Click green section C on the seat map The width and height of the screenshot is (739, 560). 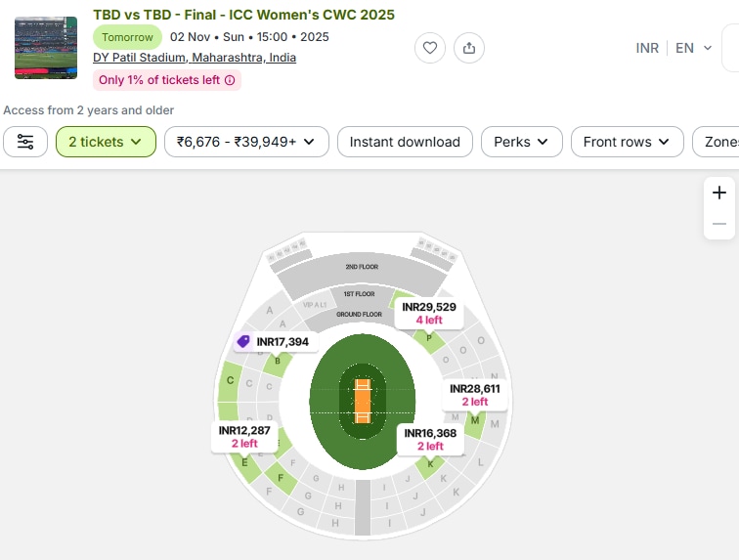pyautogui.click(x=230, y=381)
